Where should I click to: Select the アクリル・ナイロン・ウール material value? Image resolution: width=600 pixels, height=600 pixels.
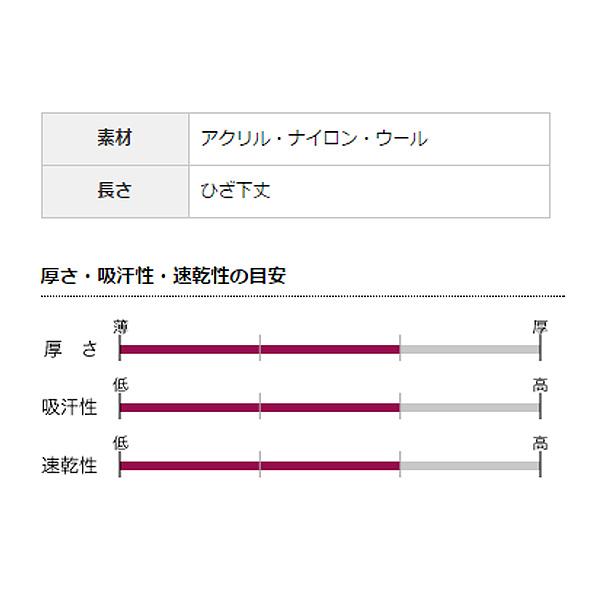pyautogui.click(x=314, y=139)
